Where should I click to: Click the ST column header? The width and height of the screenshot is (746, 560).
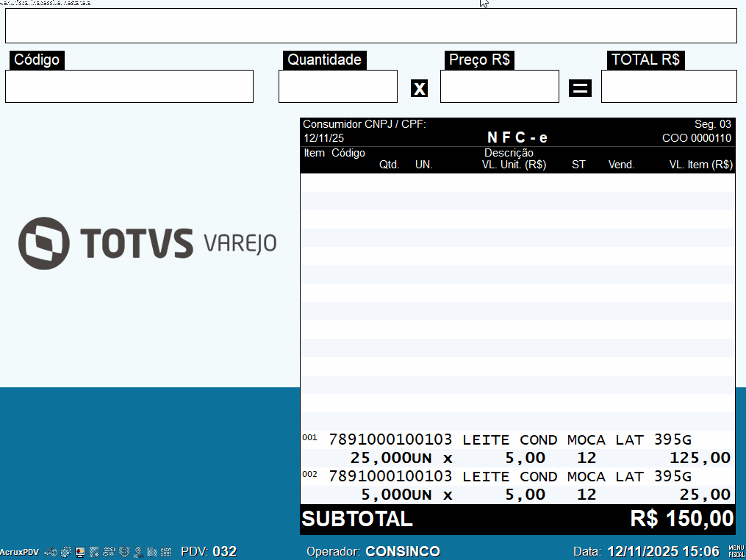click(x=578, y=165)
